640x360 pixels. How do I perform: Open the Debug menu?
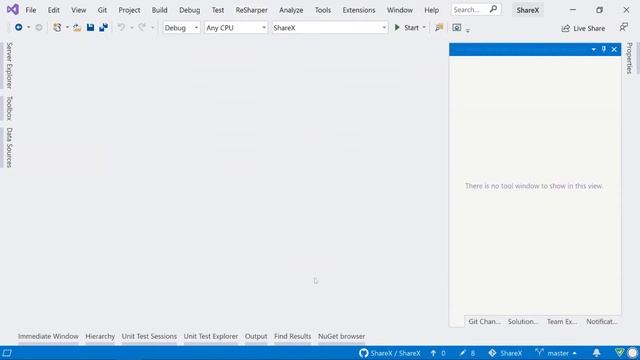[x=189, y=10]
